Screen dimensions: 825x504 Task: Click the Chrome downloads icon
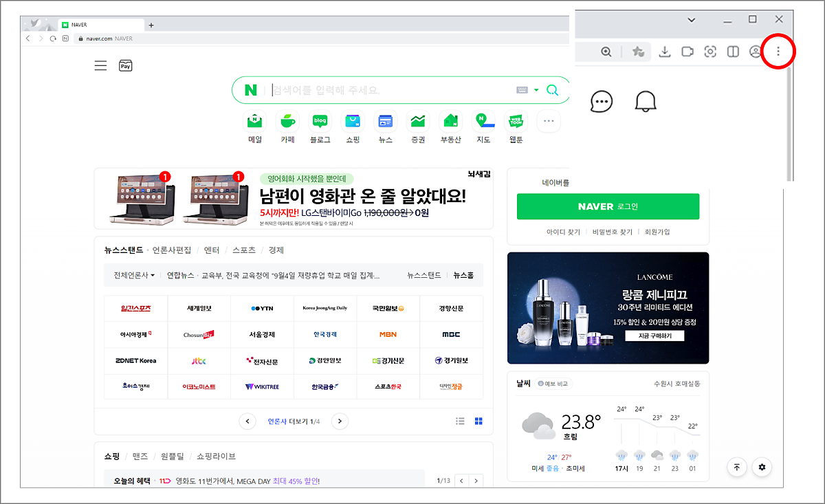[664, 52]
